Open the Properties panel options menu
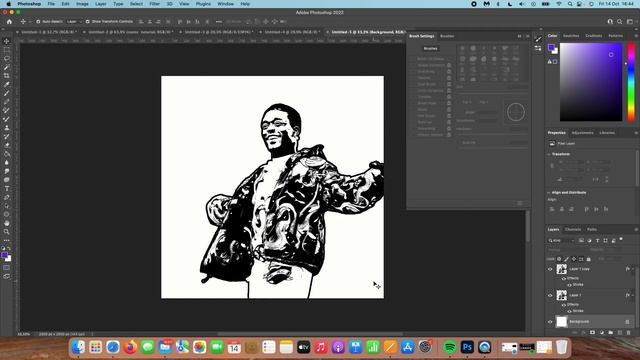This screenshot has width=640, height=360. pyautogui.click(x=636, y=133)
